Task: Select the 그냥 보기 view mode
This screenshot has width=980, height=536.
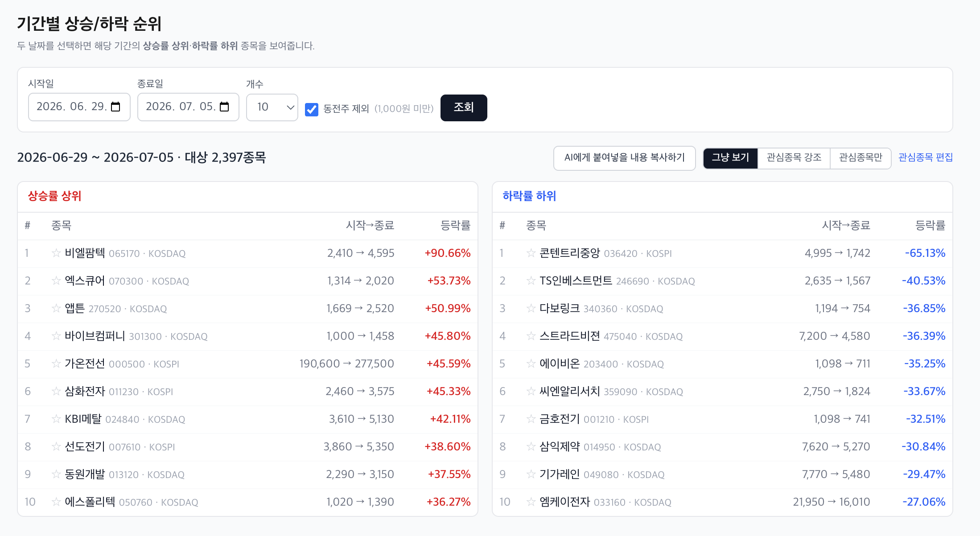Action: [x=730, y=158]
